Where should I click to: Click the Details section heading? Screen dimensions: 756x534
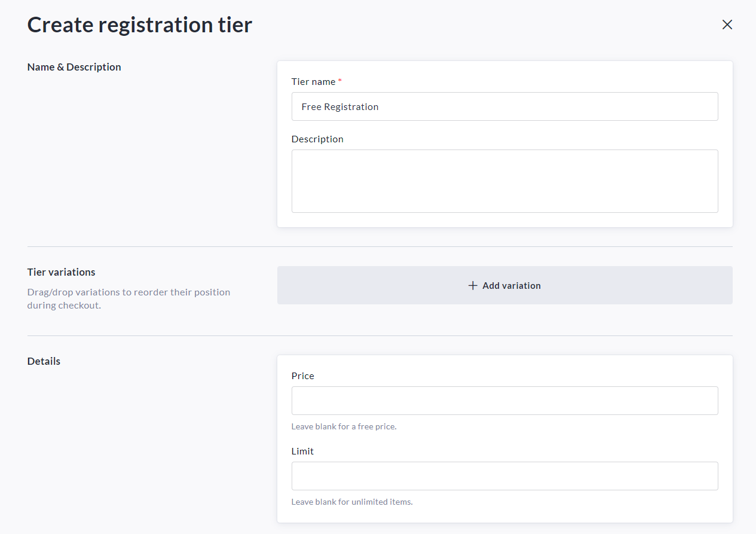pos(44,361)
